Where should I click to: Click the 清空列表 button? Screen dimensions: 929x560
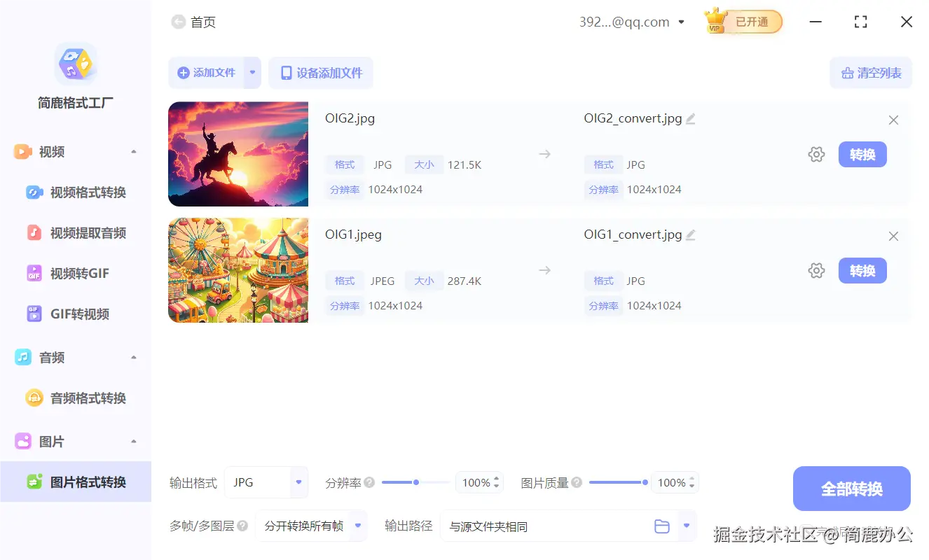(x=871, y=73)
